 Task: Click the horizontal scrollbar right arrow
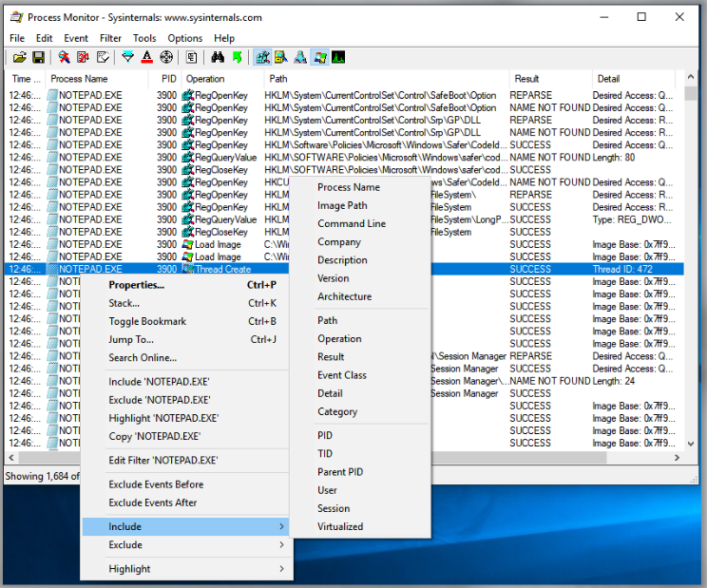point(677,458)
